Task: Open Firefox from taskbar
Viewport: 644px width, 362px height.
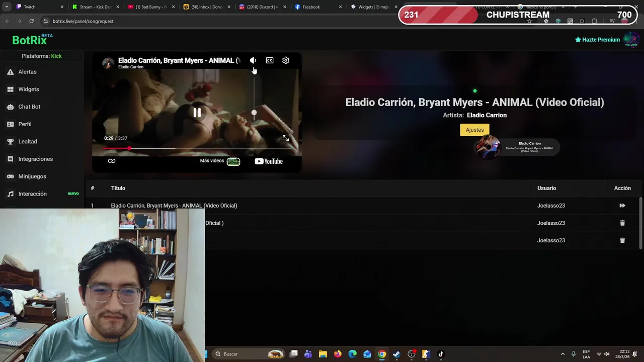Action: coord(338,354)
